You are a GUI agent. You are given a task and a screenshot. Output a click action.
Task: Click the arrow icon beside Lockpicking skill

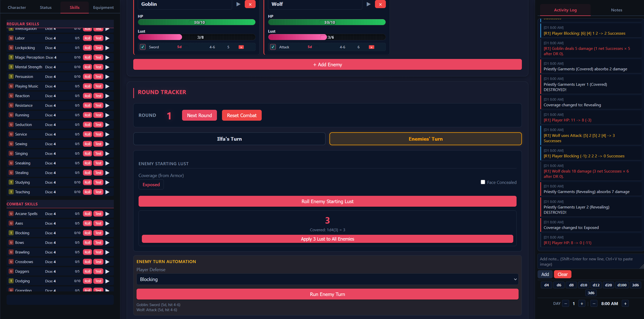point(107,48)
